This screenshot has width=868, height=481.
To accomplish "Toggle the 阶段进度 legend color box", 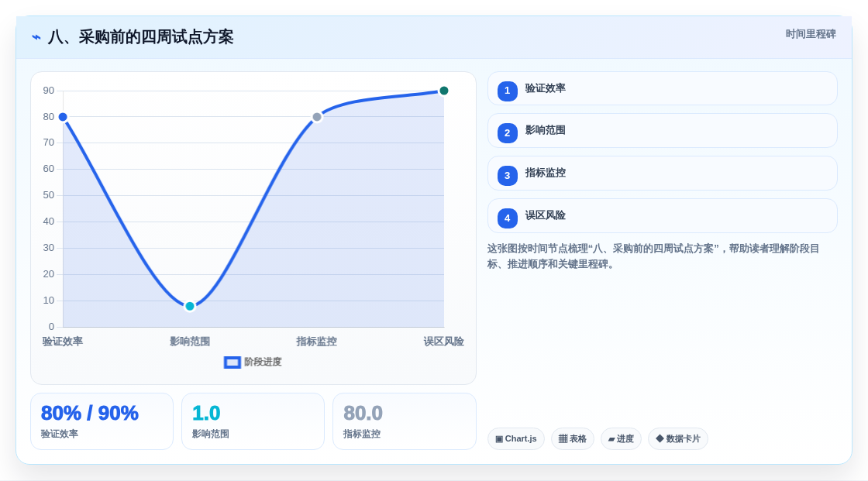I will [232, 362].
